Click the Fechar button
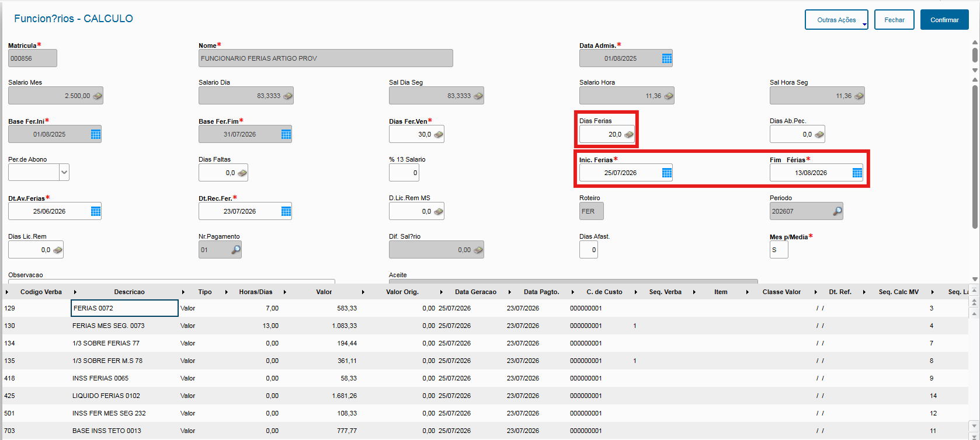 coord(894,20)
